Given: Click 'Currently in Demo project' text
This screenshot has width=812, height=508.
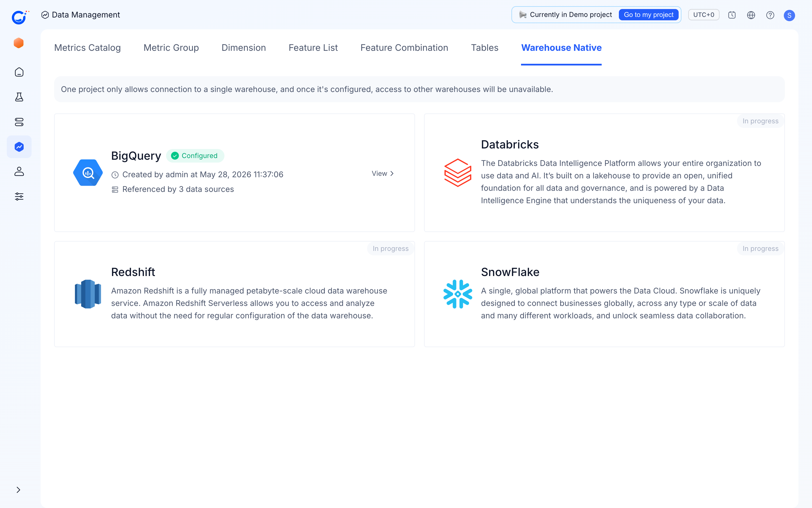Looking at the screenshot, I should [x=571, y=15].
